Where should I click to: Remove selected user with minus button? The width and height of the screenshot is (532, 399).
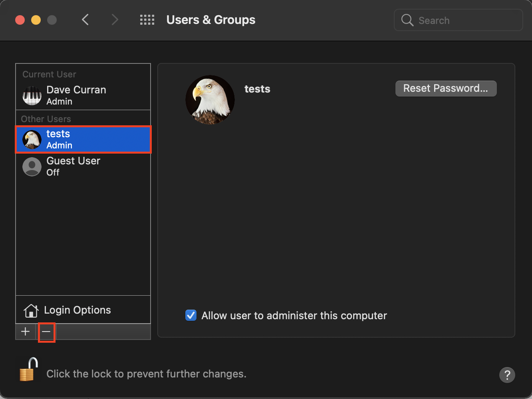coord(46,332)
